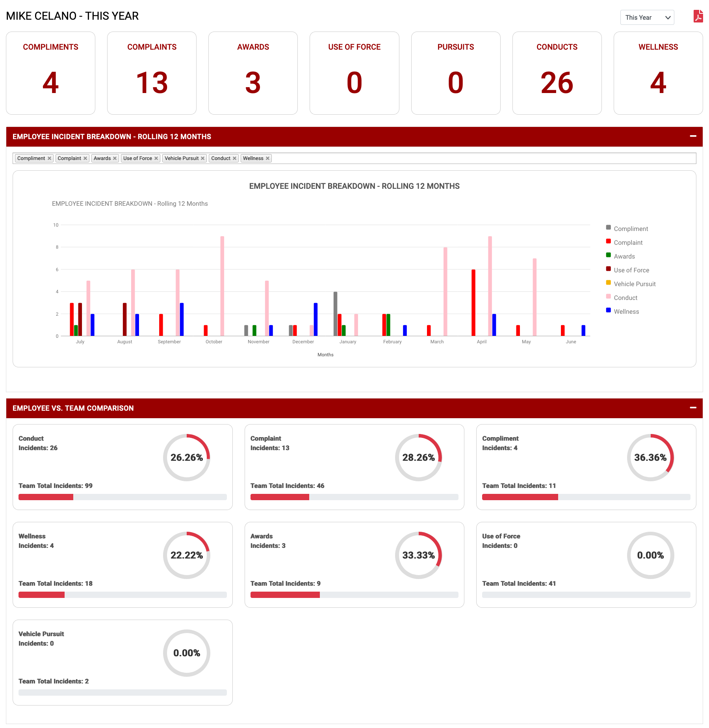
Task: Open the Complaints summary card
Action: pos(152,73)
